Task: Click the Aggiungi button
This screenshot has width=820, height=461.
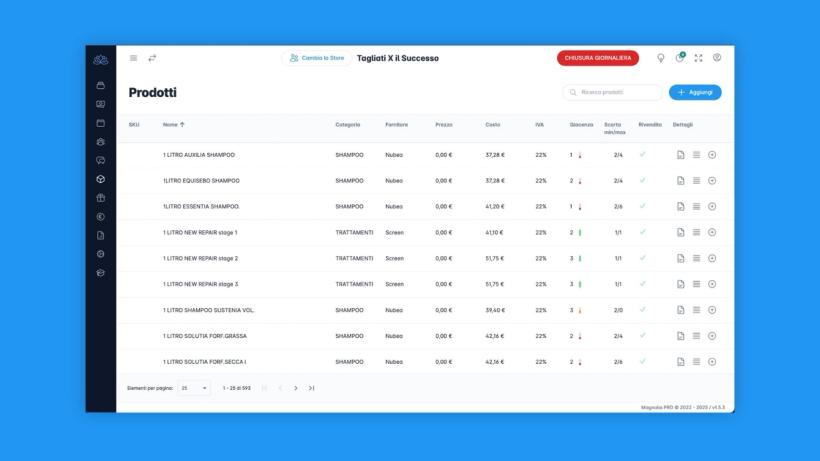Action: 695,92
